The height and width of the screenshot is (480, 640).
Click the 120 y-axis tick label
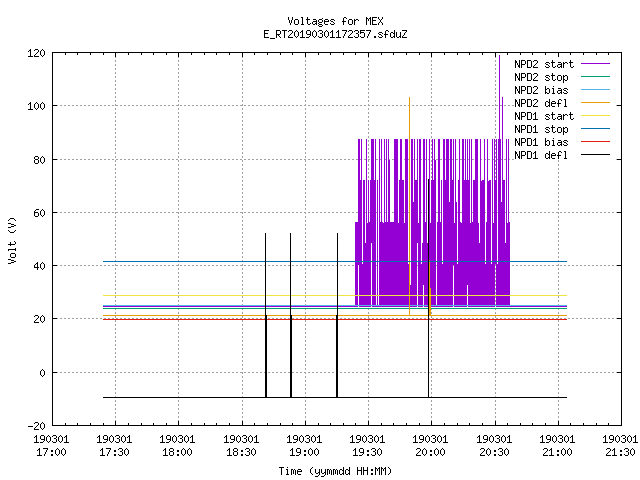[x=36, y=53]
